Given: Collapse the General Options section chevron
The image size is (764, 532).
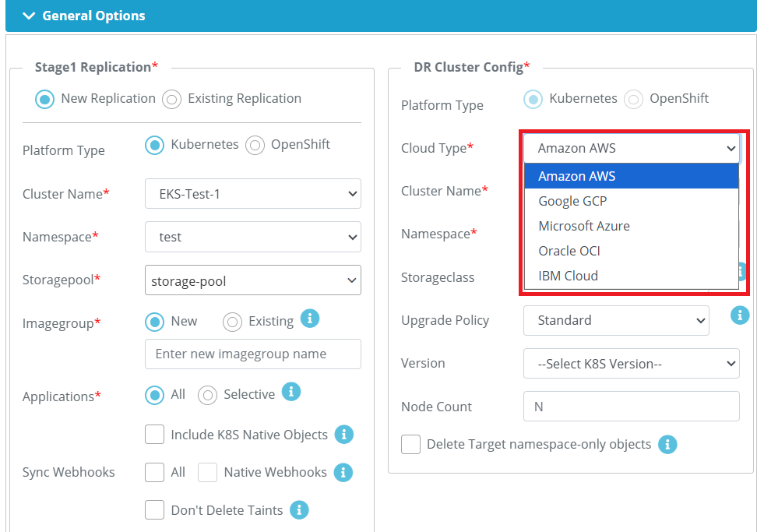Looking at the screenshot, I should (30, 16).
